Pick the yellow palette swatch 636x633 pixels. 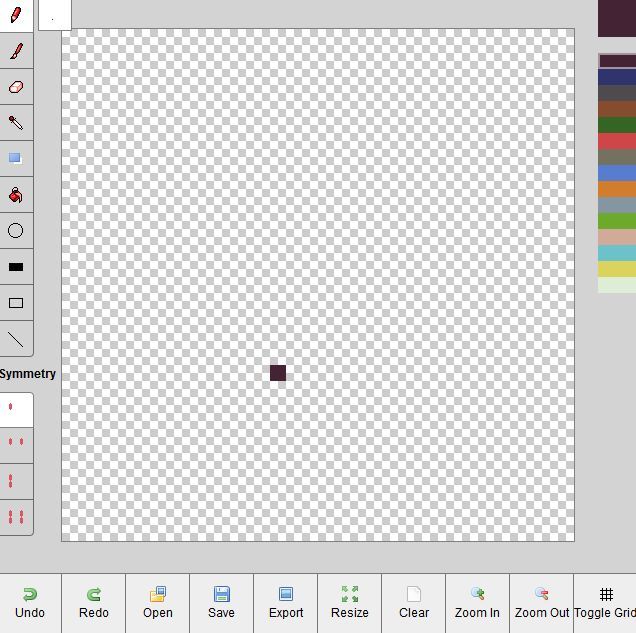617,269
